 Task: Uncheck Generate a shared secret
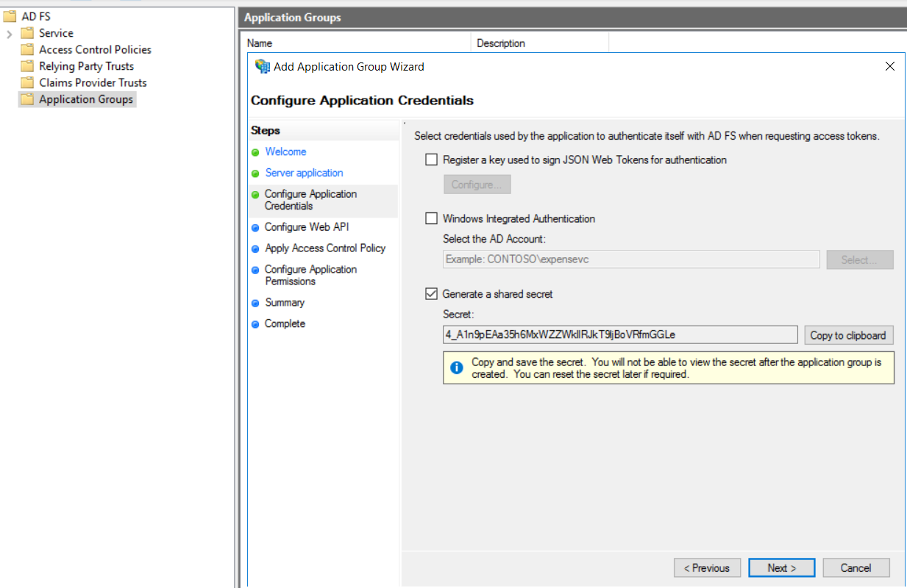point(431,294)
